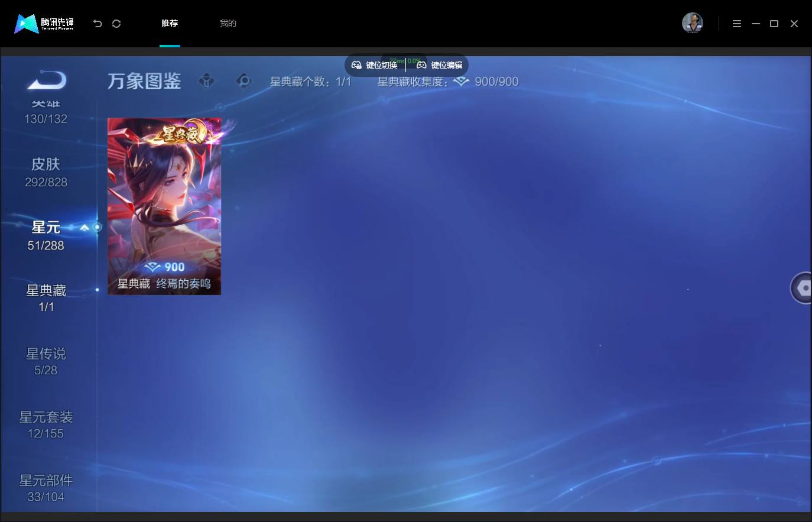Screen dimensions: 812x522
Task: Switch to the 我的 tab
Action: (x=228, y=23)
